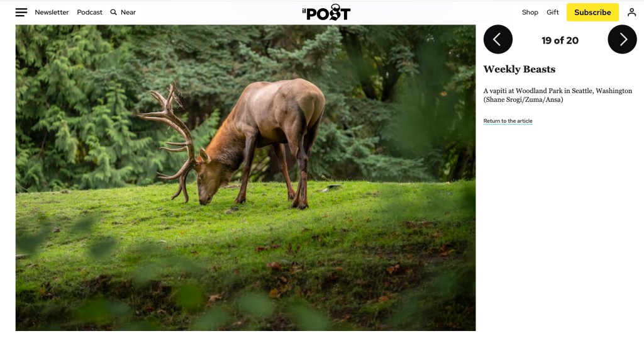Image resolution: width=644 pixels, height=348 pixels.
Task: Open the user account profile icon
Action: (631, 13)
